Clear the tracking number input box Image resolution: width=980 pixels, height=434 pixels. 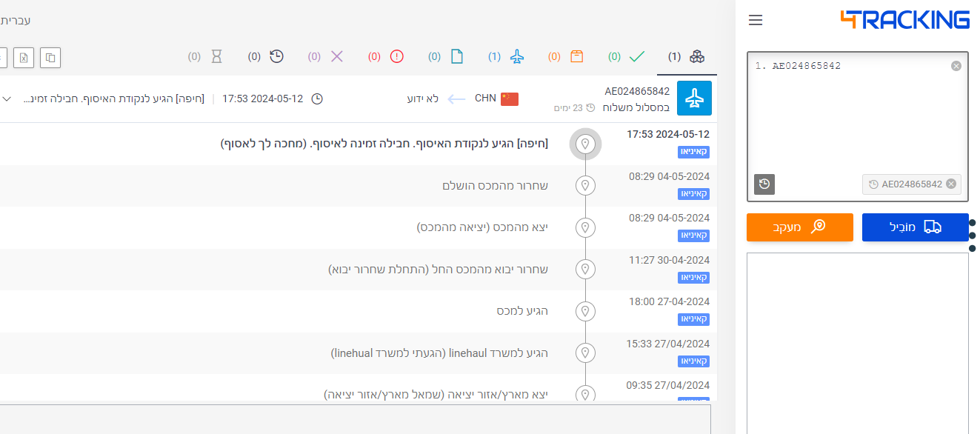click(x=956, y=66)
